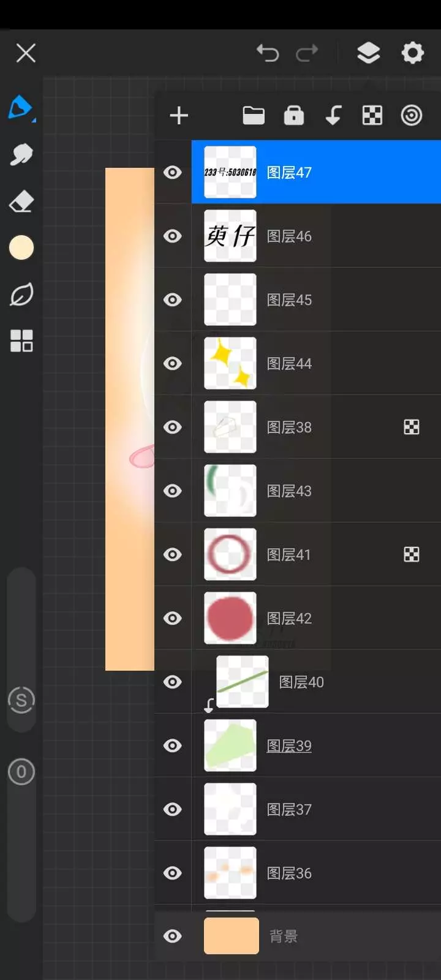Add a new layer with plus
This screenshot has width=441, height=980.
(x=179, y=116)
